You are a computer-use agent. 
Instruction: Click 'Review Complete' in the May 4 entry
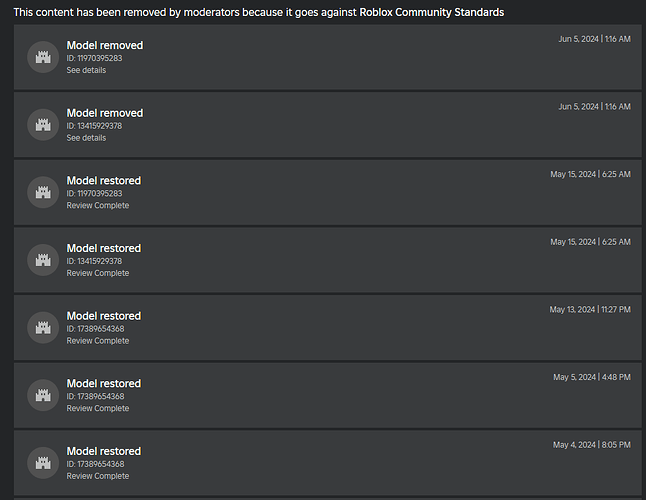(x=98, y=475)
